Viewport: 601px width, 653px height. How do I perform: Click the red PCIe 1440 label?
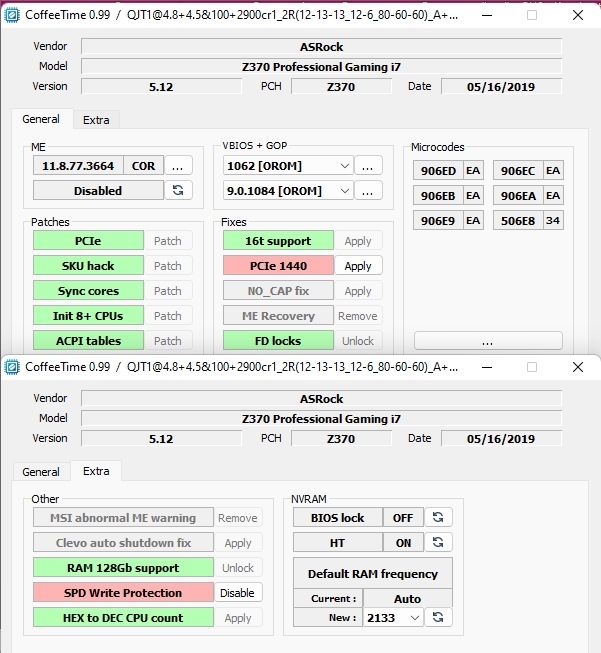(x=278, y=266)
